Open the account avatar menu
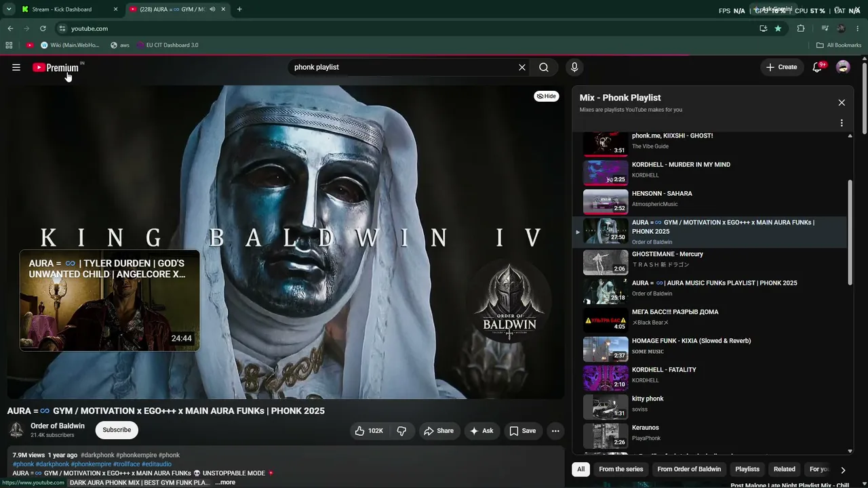 click(x=843, y=67)
